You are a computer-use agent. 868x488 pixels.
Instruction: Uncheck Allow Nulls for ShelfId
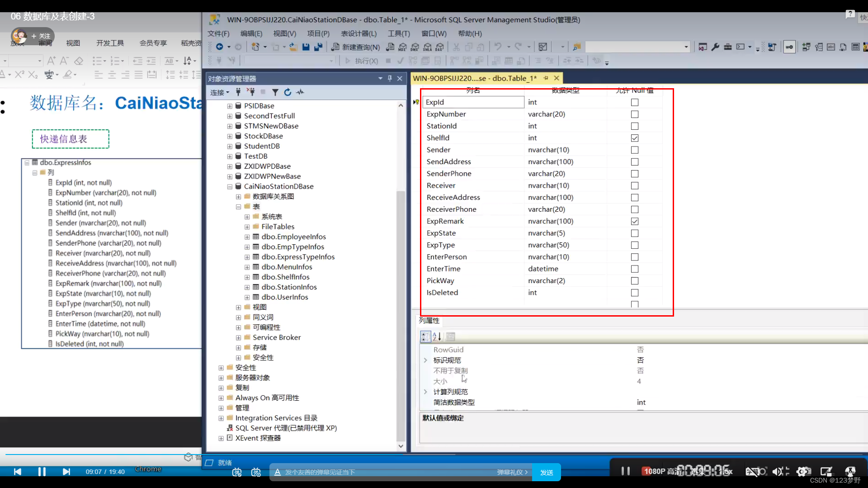pyautogui.click(x=635, y=138)
